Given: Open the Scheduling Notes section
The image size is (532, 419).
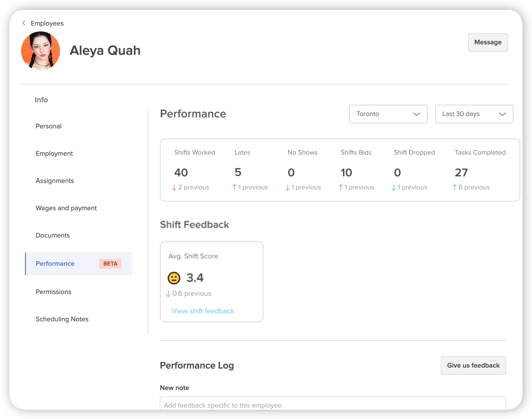Looking at the screenshot, I should 62,319.
